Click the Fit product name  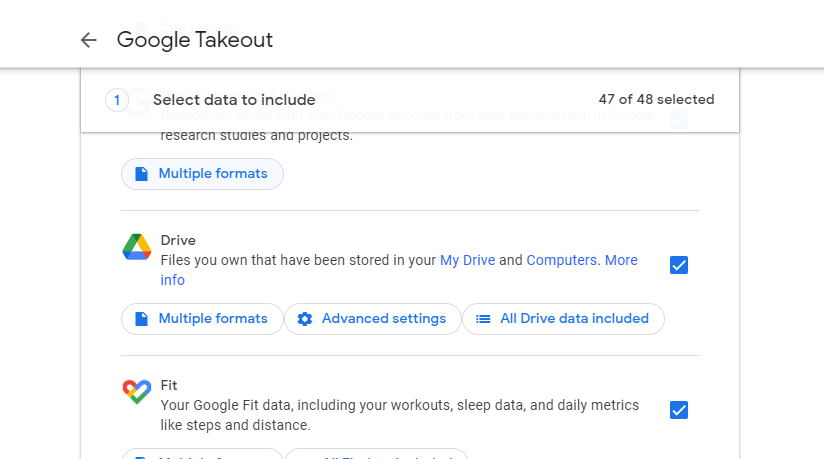(x=169, y=385)
